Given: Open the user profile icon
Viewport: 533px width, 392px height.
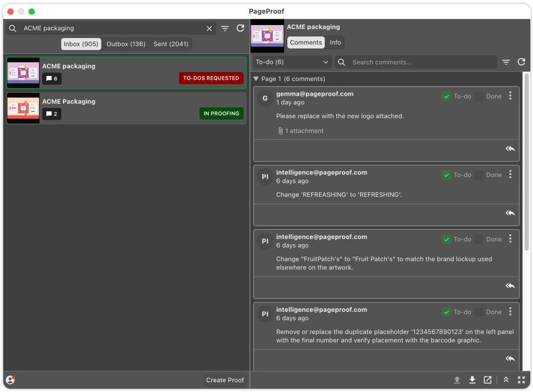Looking at the screenshot, I should (10, 380).
